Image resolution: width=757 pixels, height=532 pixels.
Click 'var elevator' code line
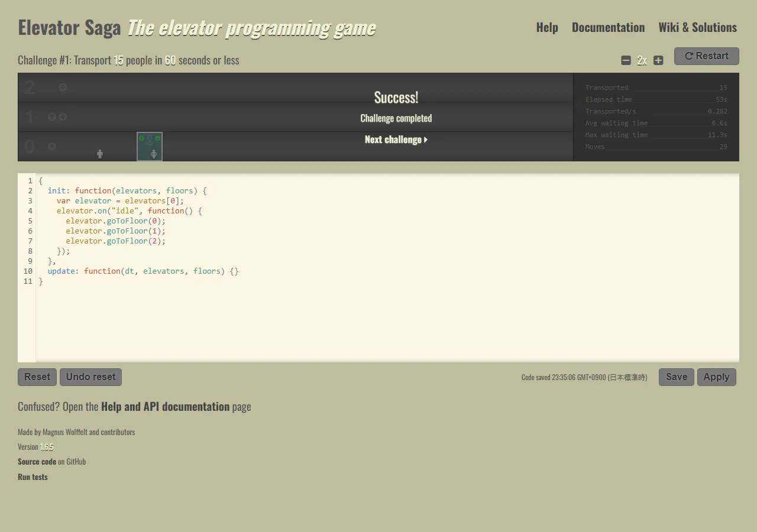(x=120, y=201)
